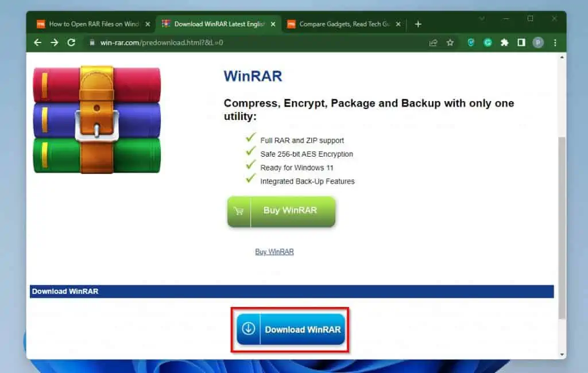The height and width of the screenshot is (373, 588).
Task: Click the page scroll down arrow
Action: tap(562, 354)
